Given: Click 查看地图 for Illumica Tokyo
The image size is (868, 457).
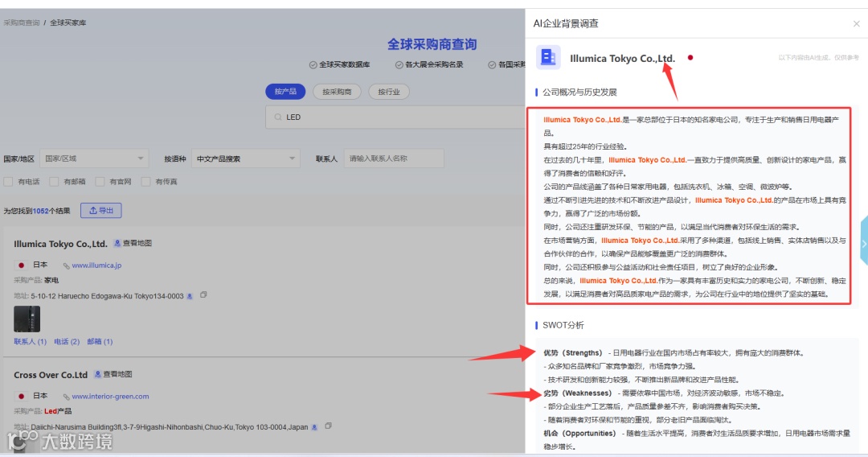Looking at the screenshot, I should coord(137,243).
